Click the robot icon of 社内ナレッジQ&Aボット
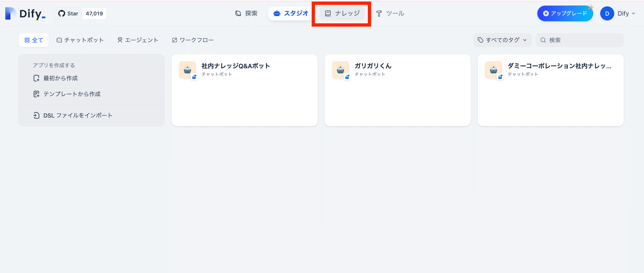The height and width of the screenshot is (273, 644). (x=187, y=70)
